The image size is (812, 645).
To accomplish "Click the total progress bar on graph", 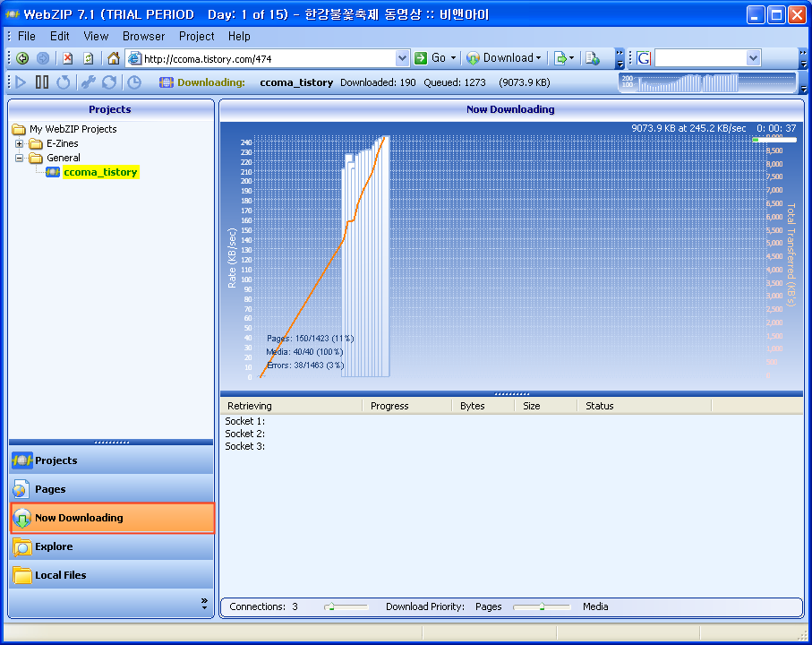I will [774, 140].
